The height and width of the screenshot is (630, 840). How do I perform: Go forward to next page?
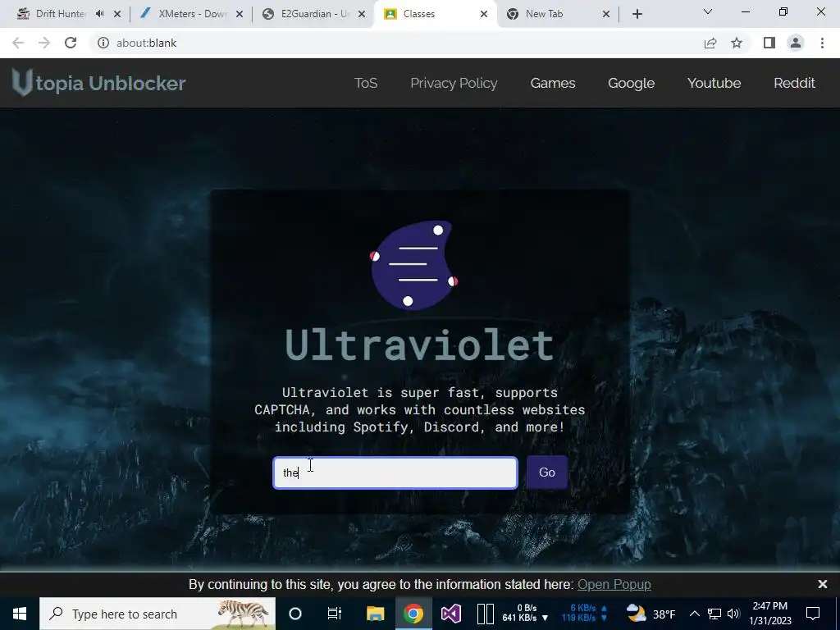click(44, 43)
